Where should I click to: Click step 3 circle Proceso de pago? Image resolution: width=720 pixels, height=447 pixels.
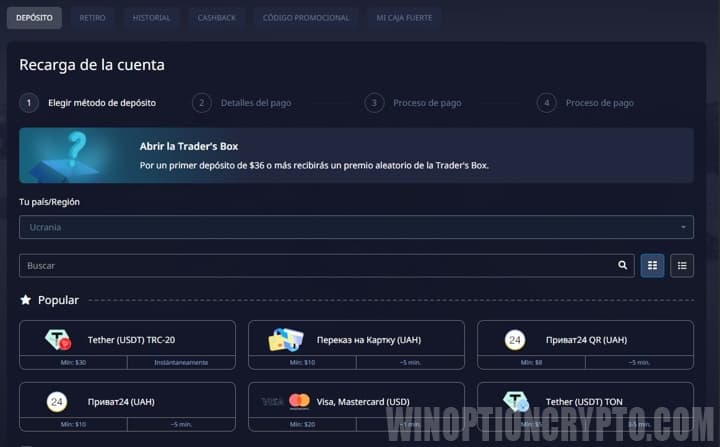(374, 103)
